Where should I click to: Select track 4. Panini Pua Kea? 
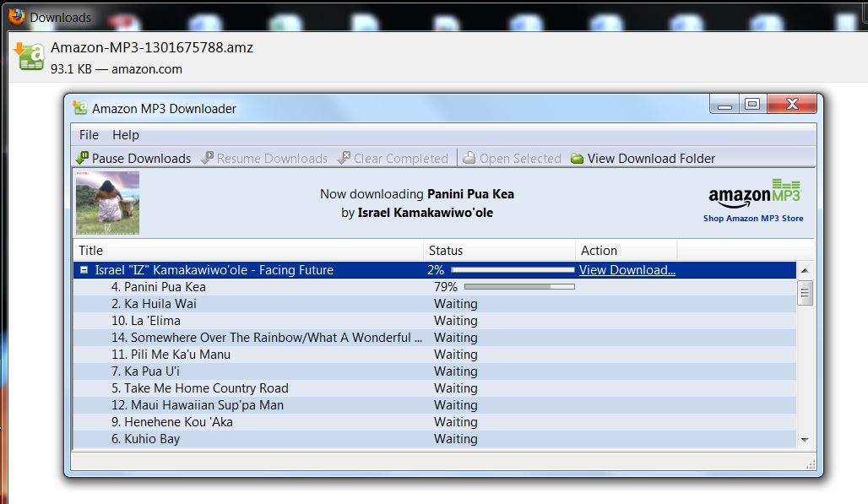(x=435, y=287)
